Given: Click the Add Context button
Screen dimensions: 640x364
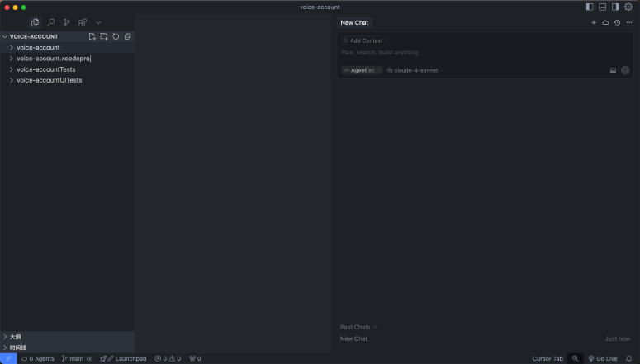Looking at the screenshot, I should pyautogui.click(x=363, y=40).
